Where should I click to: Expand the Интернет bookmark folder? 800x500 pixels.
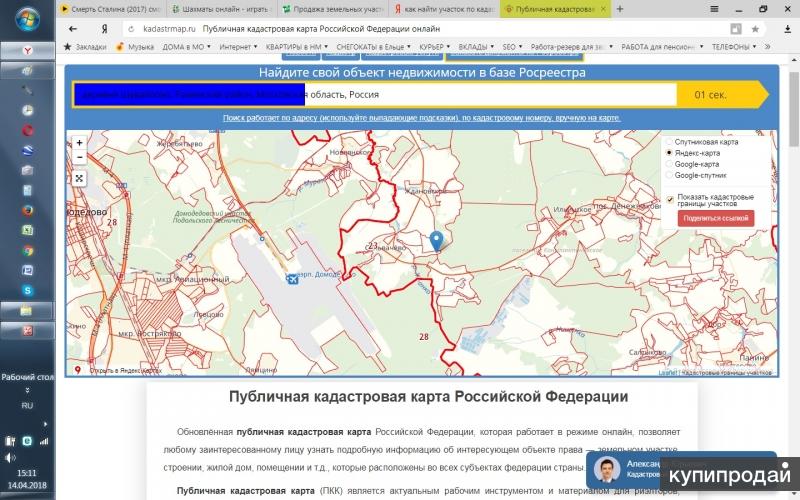tap(238, 46)
